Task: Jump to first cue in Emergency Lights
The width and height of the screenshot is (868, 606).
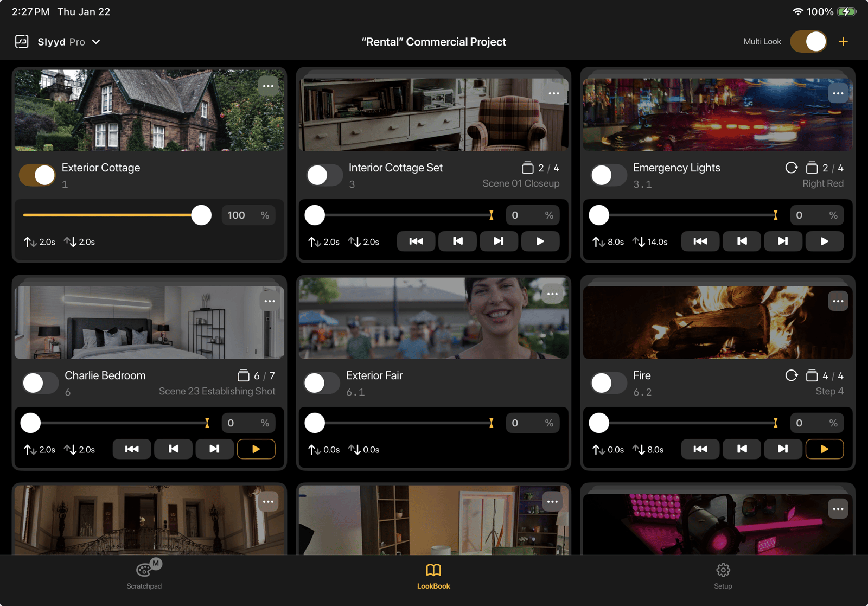Action: click(700, 241)
